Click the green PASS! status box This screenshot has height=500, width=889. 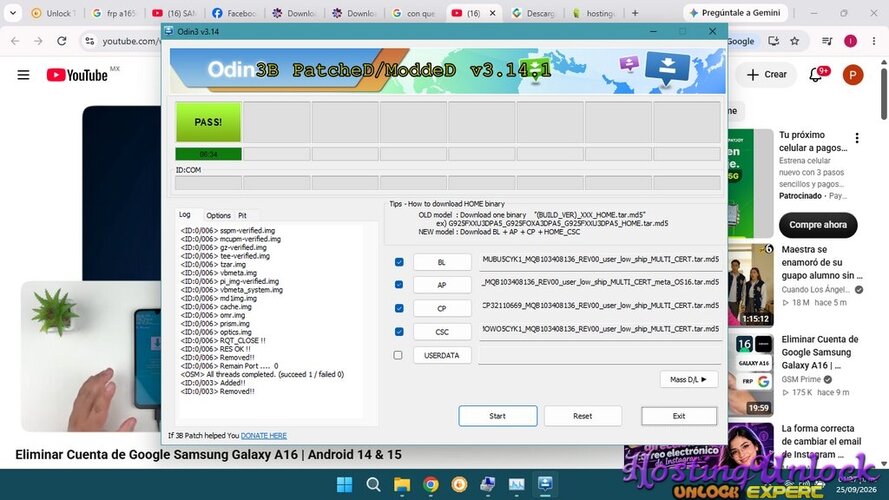(208, 121)
